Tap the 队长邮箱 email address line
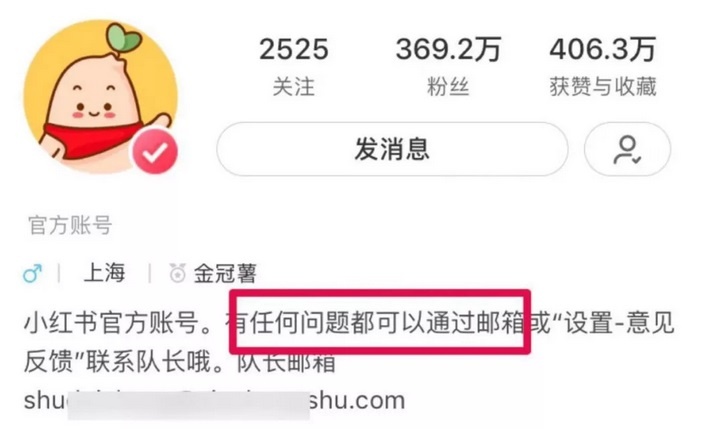The height and width of the screenshot is (429, 711). pyautogui.click(x=214, y=400)
